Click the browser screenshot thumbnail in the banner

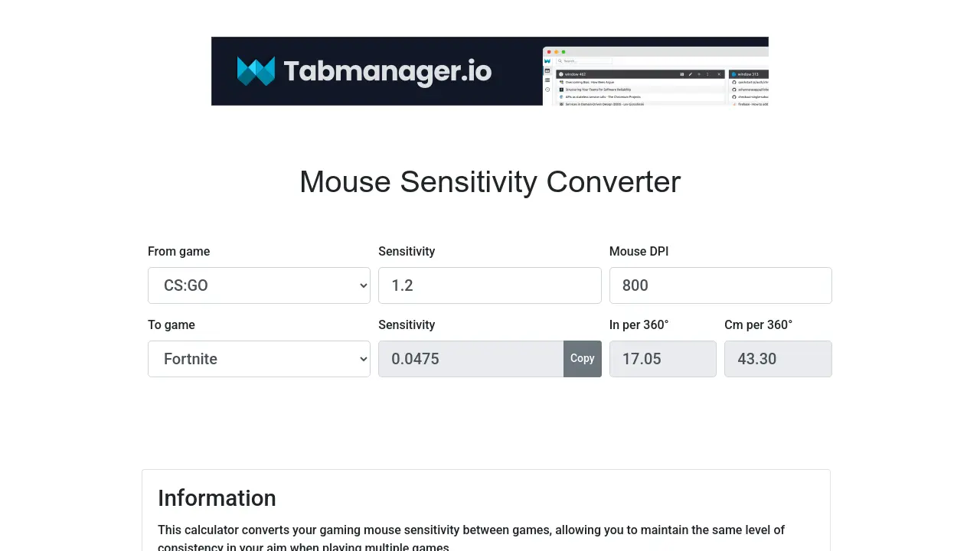(x=655, y=77)
